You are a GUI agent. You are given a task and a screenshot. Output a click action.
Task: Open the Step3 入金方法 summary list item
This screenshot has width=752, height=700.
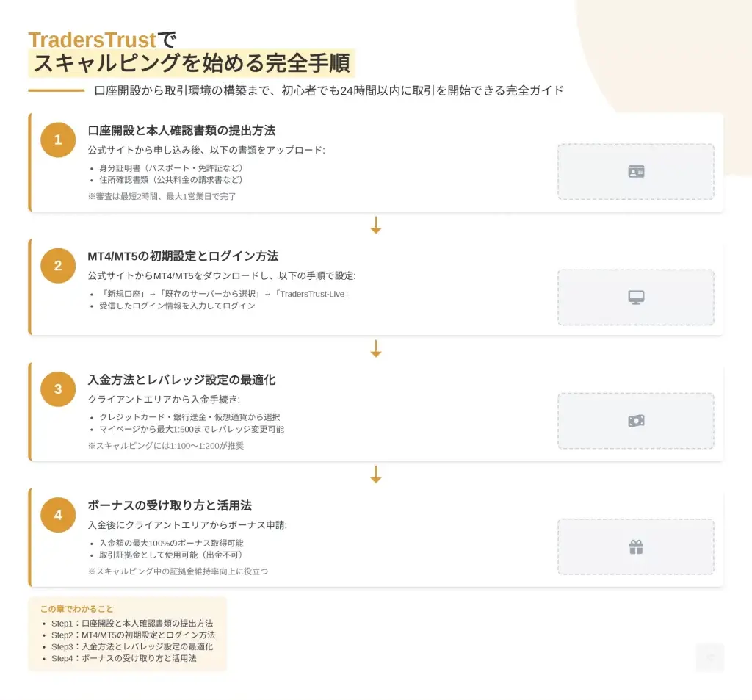point(132,646)
